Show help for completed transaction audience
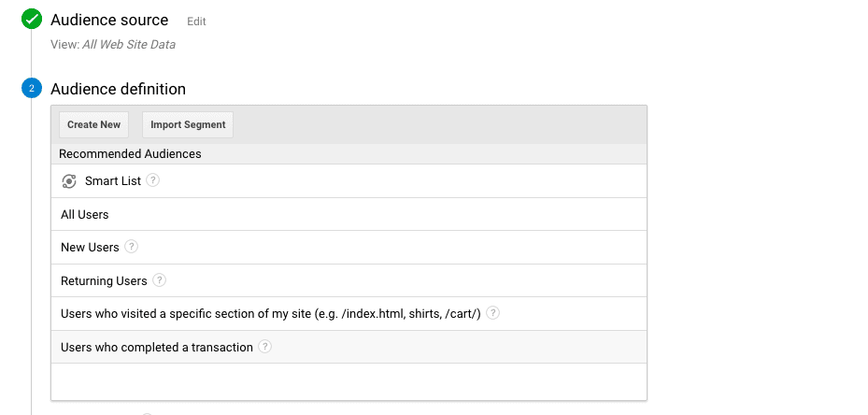 (265, 347)
